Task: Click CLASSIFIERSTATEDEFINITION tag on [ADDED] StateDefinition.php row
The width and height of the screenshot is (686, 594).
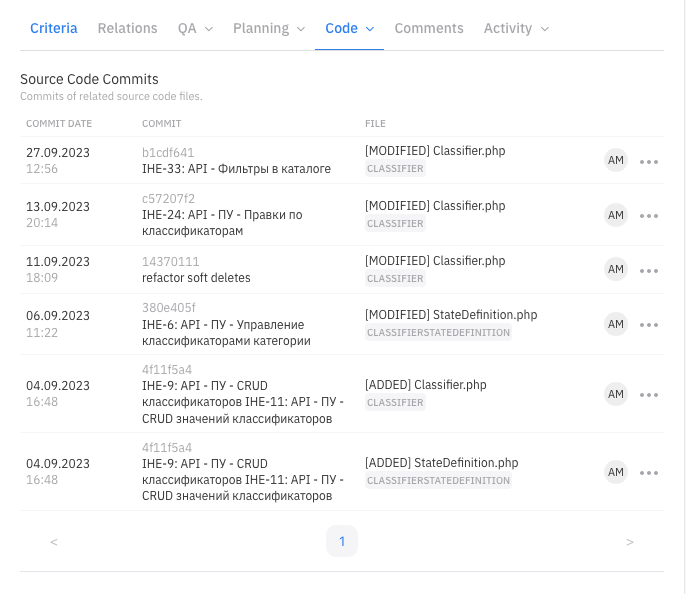Action: pos(438,481)
